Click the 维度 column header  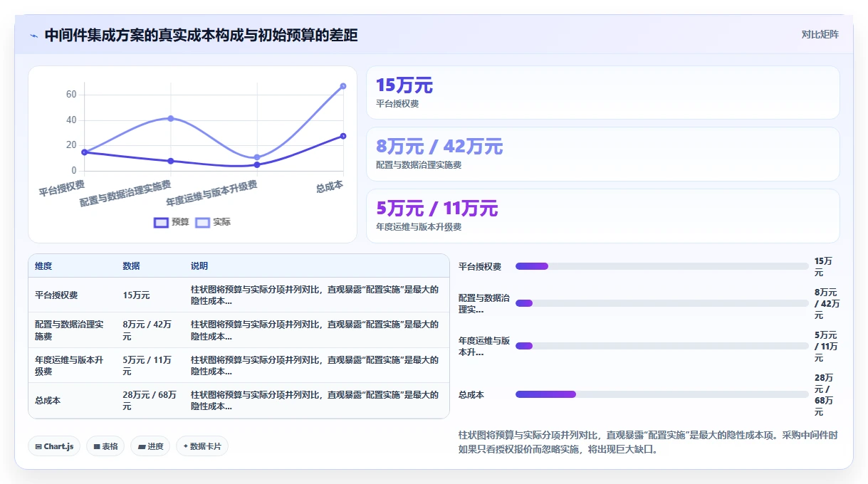[x=72, y=265]
